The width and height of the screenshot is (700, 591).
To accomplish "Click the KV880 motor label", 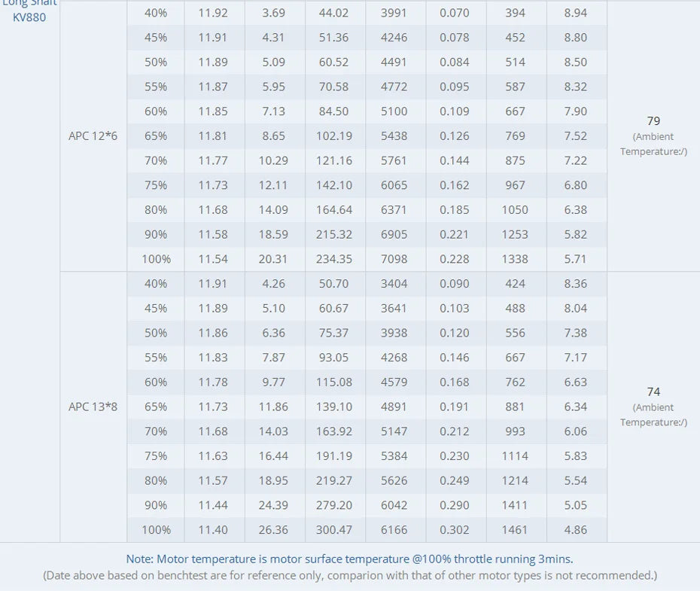I will [x=29, y=17].
